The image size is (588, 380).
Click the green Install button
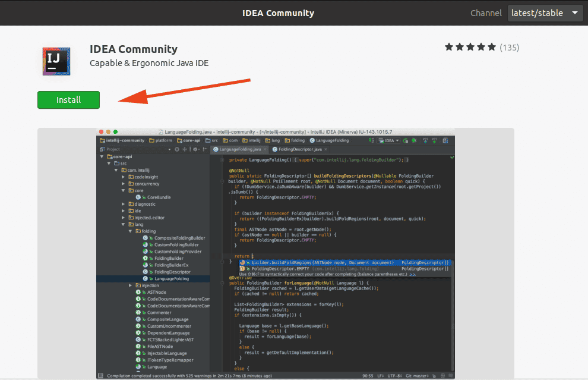tap(69, 100)
